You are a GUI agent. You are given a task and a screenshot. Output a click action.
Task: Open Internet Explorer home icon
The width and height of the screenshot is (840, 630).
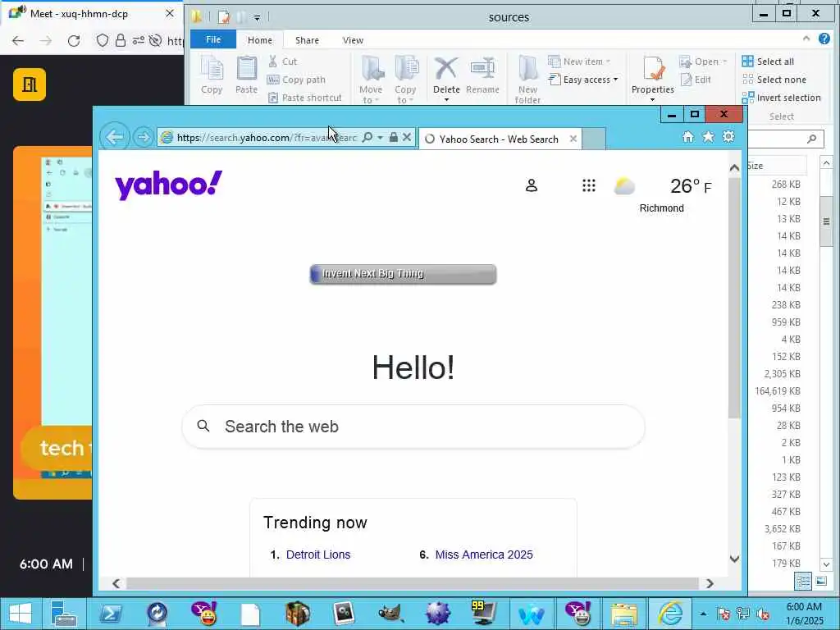click(688, 137)
